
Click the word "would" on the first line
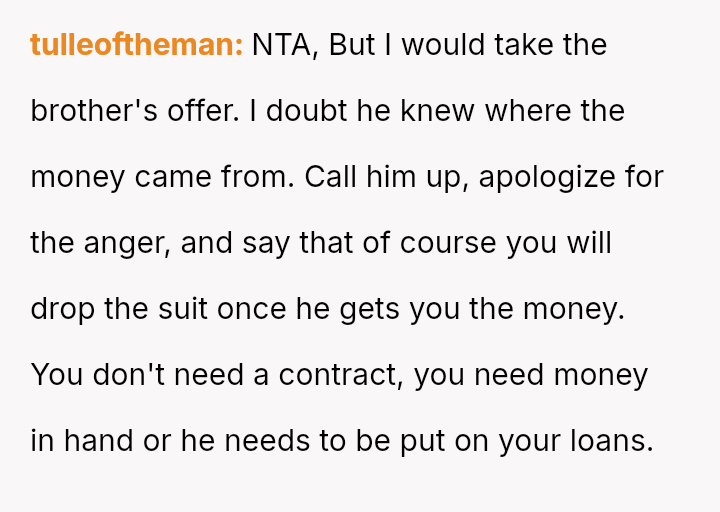click(x=443, y=45)
